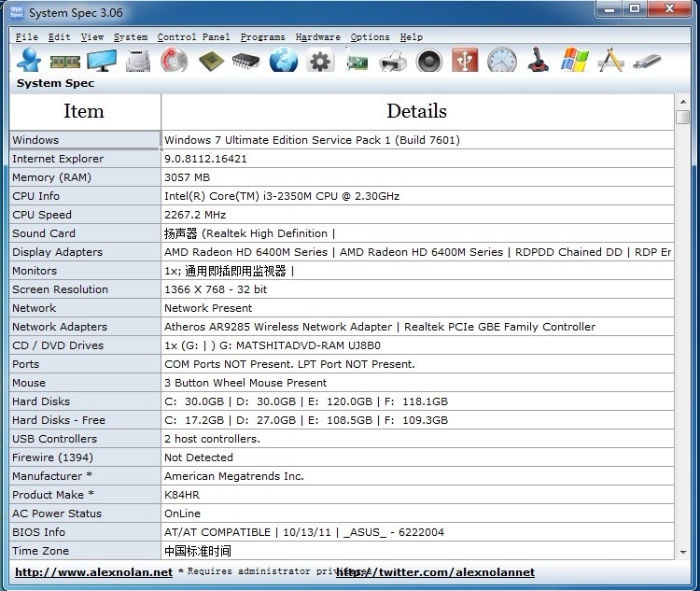Open the Windows flag logo icon
This screenshot has height=591, width=700.
click(574, 62)
